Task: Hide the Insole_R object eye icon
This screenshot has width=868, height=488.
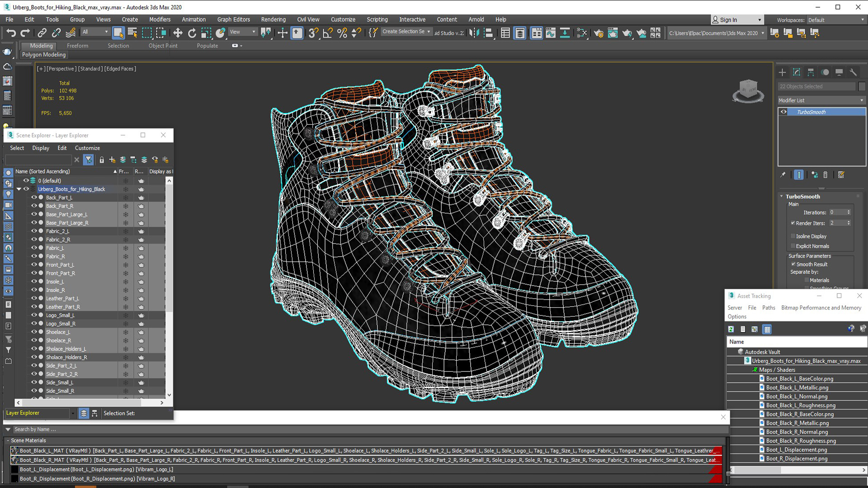Action: point(34,290)
